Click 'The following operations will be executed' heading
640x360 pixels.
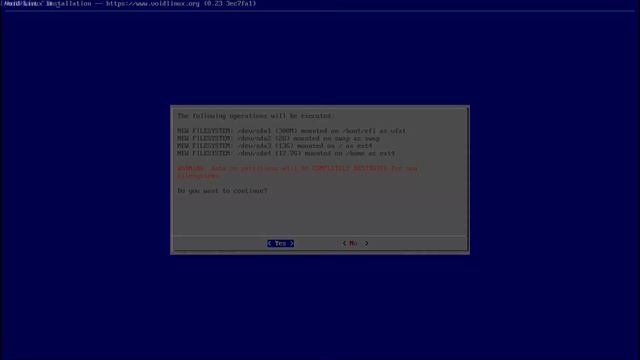point(256,116)
